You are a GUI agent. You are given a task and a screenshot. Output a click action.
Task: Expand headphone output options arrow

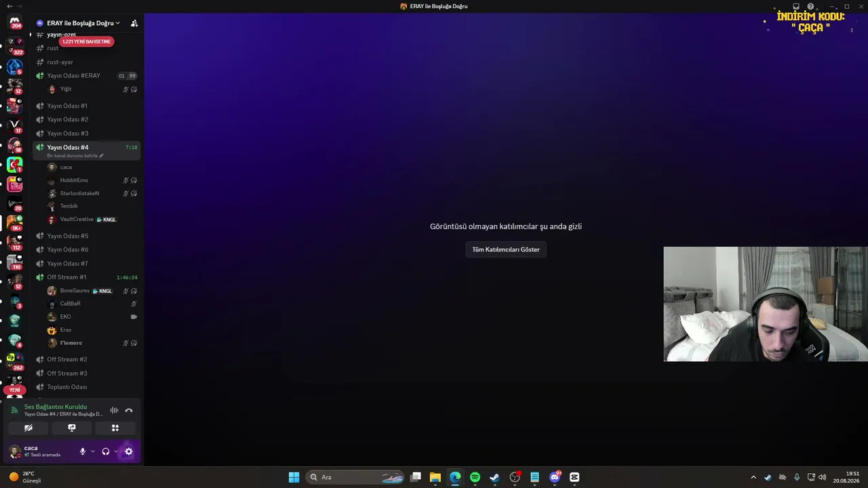click(x=116, y=451)
